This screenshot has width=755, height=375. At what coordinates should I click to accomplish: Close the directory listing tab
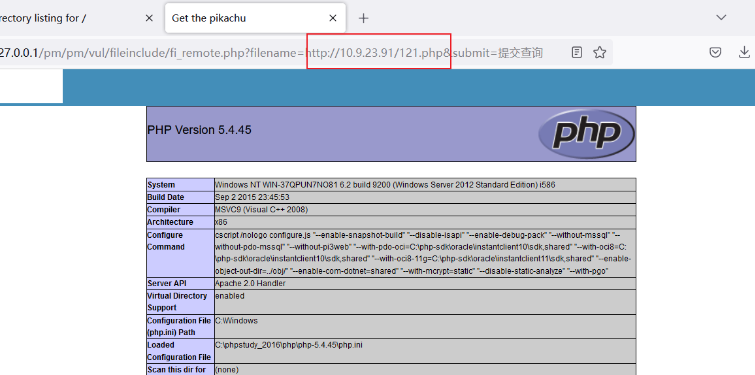click(149, 18)
